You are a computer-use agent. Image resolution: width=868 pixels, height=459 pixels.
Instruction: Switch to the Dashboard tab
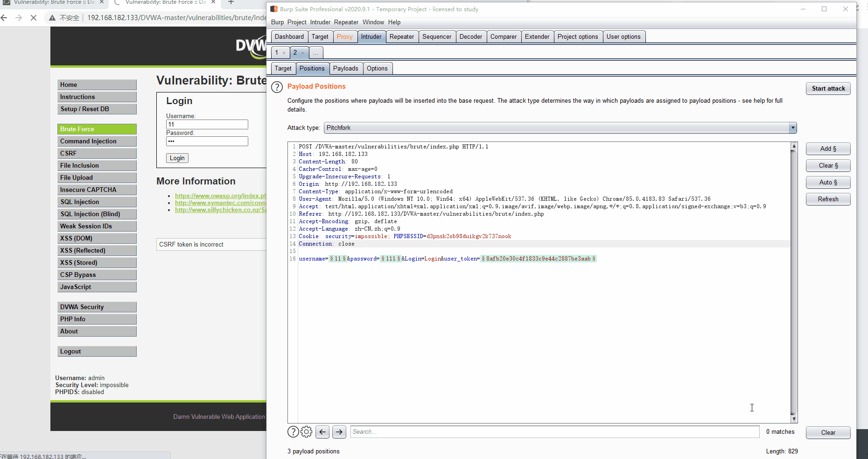click(289, 37)
